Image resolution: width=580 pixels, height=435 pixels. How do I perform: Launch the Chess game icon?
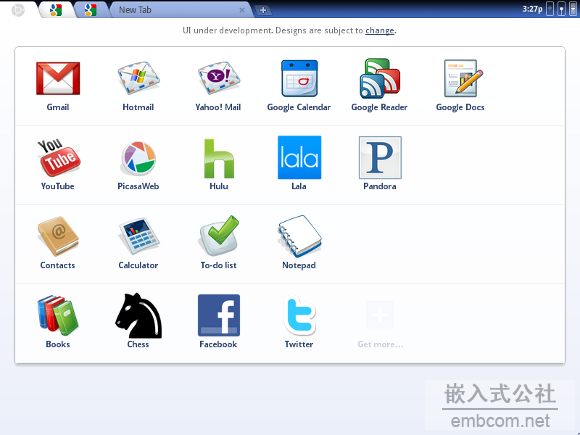[138, 316]
